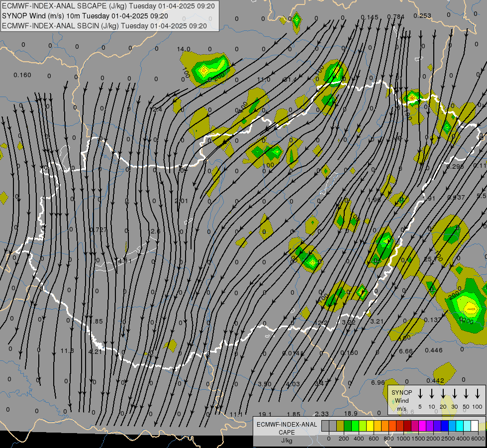Click the 18.9 value on the map
This screenshot has width=487, height=448.
[x=351, y=413]
